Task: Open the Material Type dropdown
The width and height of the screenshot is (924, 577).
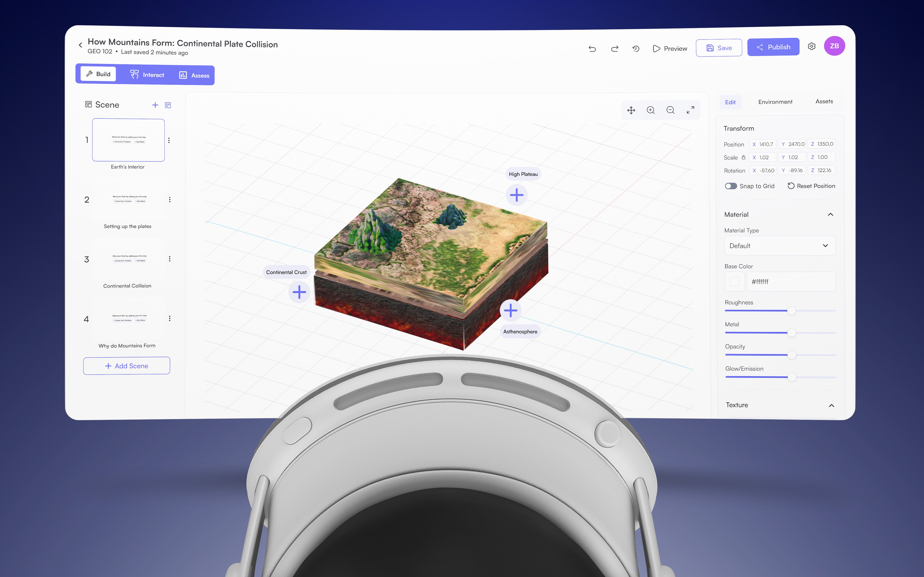Action: 780,246
